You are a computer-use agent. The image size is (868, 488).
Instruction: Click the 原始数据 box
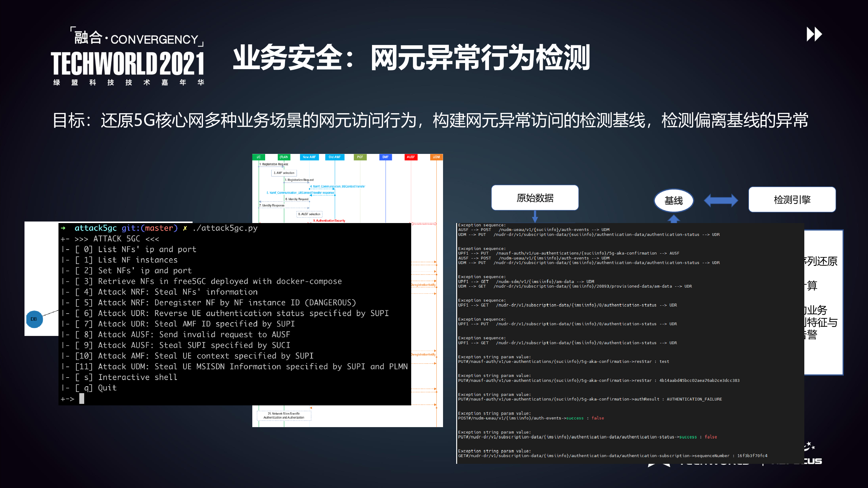tap(535, 198)
